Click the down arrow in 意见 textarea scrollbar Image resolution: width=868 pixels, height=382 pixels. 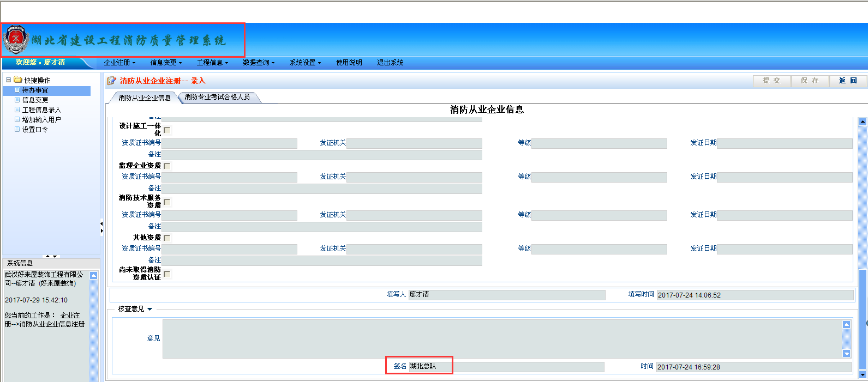coord(846,354)
